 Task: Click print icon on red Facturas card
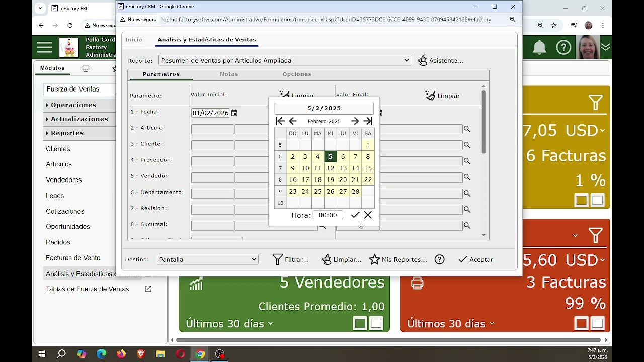coord(417,283)
